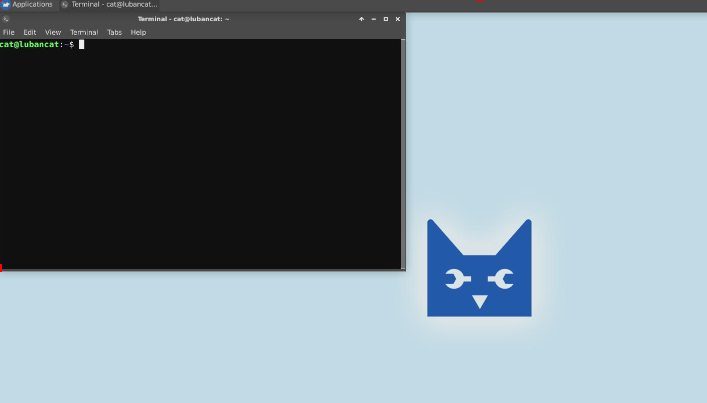
Task: Click the shade (roll up) arrow in titlebar
Action: (361, 19)
